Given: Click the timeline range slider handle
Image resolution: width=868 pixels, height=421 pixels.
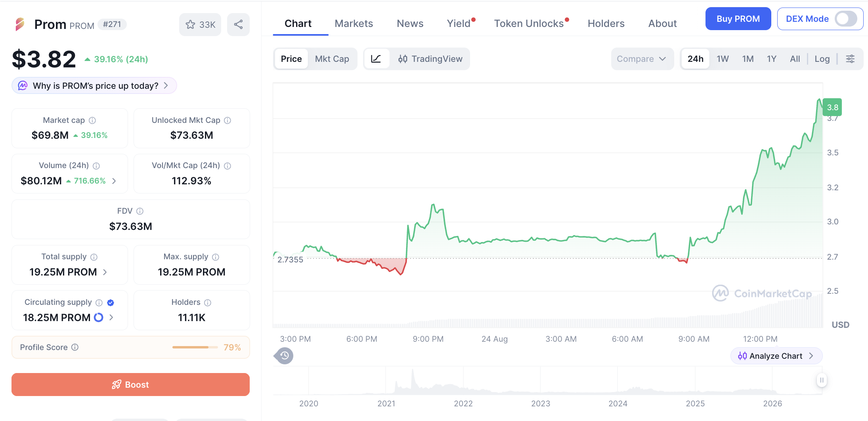Looking at the screenshot, I should 822,380.
